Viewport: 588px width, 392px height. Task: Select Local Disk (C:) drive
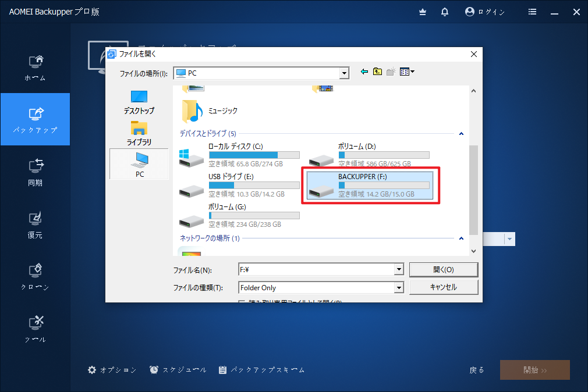pos(239,155)
